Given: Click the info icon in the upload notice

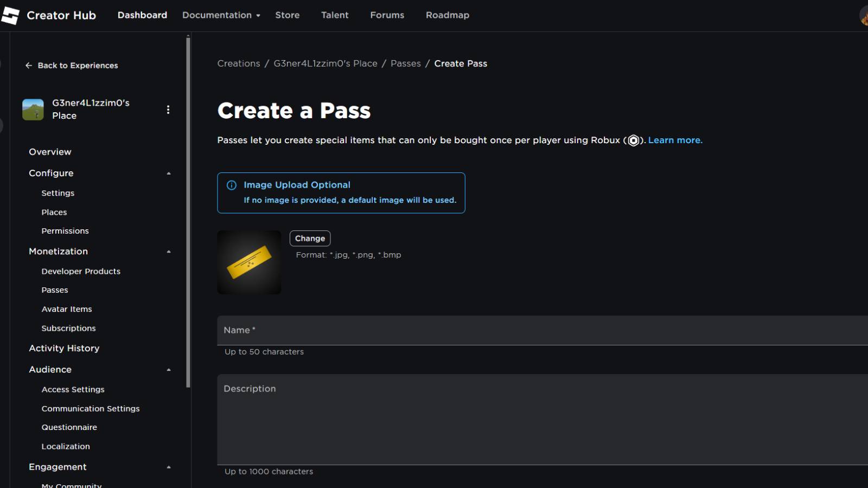Looking at the screenshot, I should pyautogui.click(x=231, y=185).
